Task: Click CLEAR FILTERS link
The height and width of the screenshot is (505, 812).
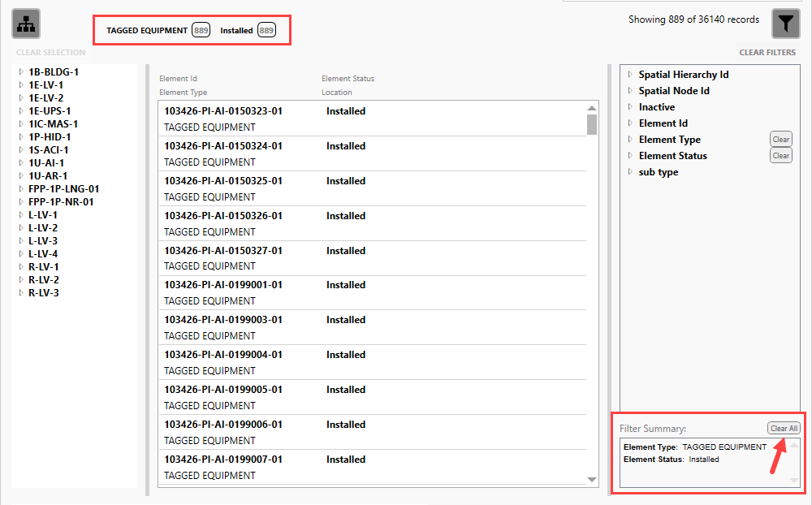Action: [767, 52]
